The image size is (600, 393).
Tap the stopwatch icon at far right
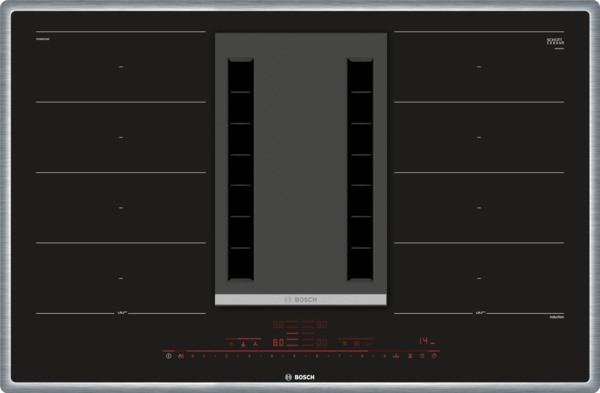[x=434, y=356]
